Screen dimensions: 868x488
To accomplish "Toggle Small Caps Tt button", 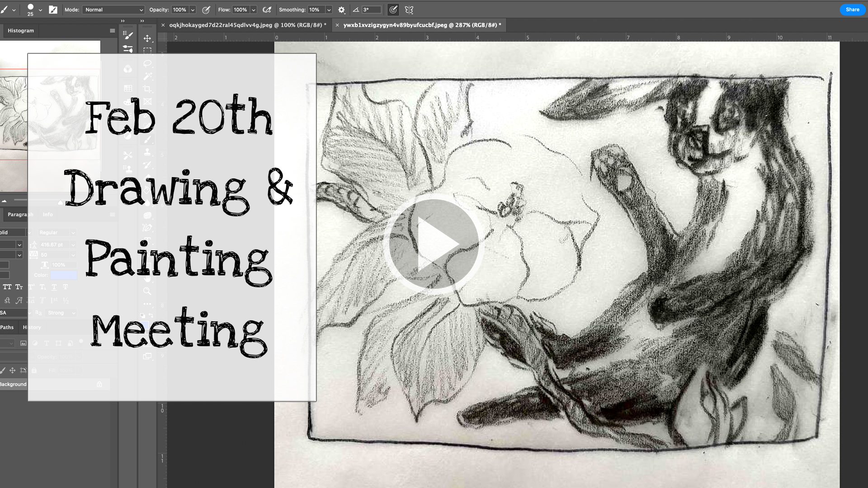I will click(19, 287).
